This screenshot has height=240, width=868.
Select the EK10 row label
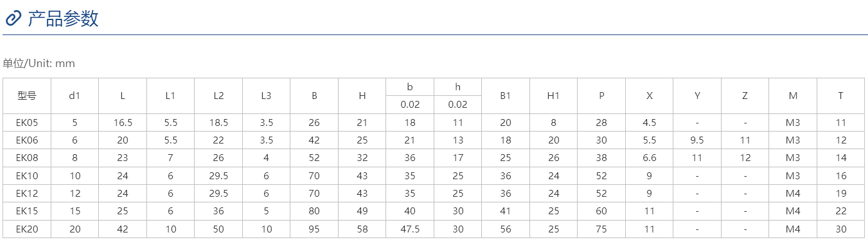(27, 176)
